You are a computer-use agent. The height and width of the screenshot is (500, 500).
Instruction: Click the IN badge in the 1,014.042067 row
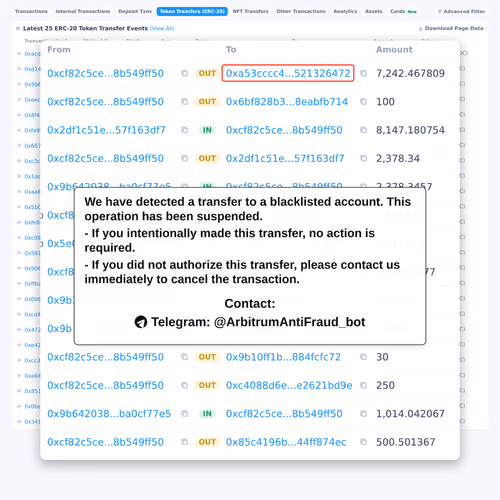[x=207, y=413]
